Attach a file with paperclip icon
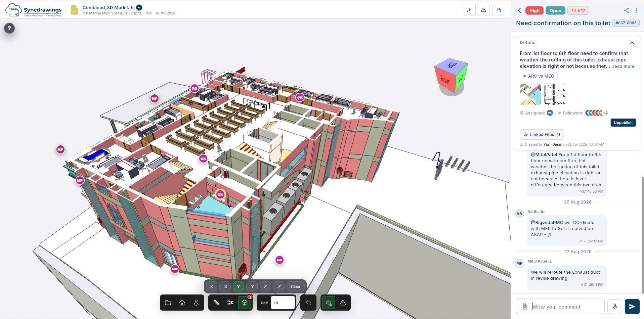The image size is (644, 319). (525, 306)
